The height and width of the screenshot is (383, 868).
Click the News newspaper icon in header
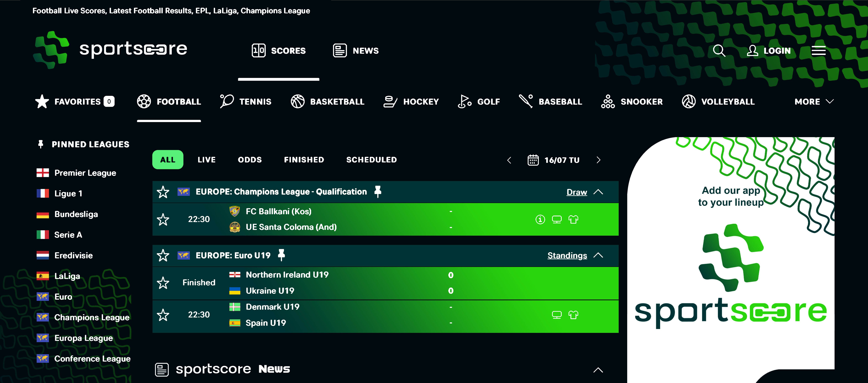coord(340,50)
